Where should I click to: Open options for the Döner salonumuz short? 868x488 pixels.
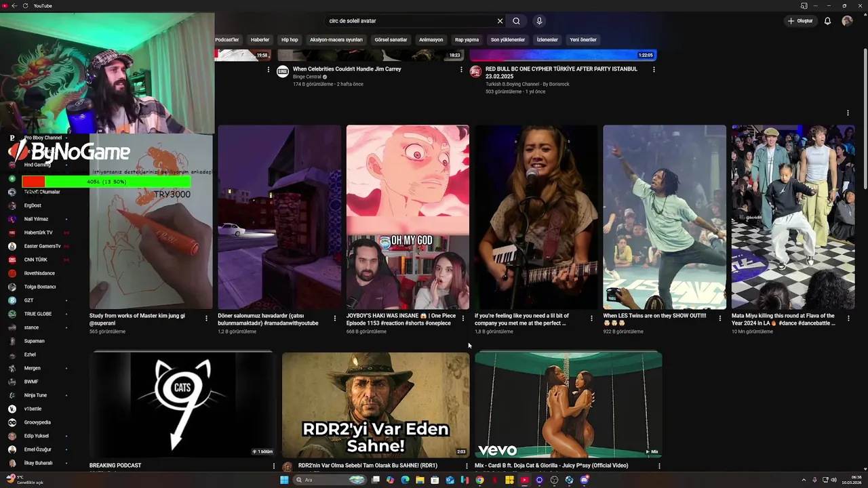click(334, 318)
